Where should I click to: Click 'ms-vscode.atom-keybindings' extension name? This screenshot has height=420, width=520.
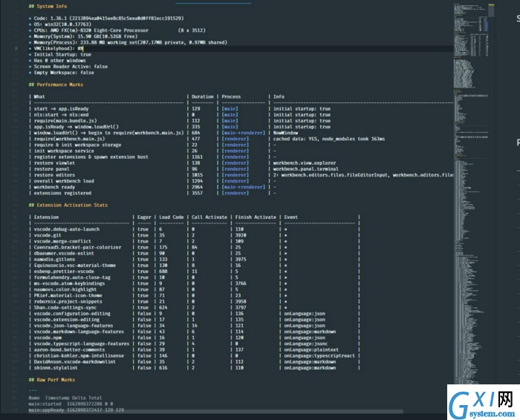69,283
